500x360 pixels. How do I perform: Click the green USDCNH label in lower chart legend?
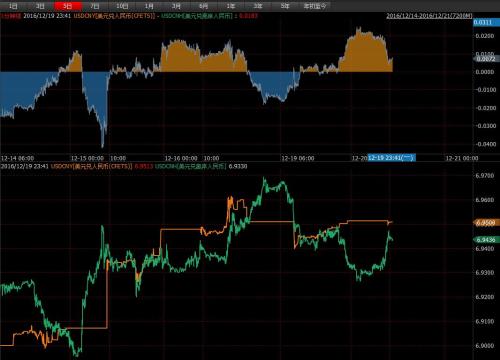[191, 166]
